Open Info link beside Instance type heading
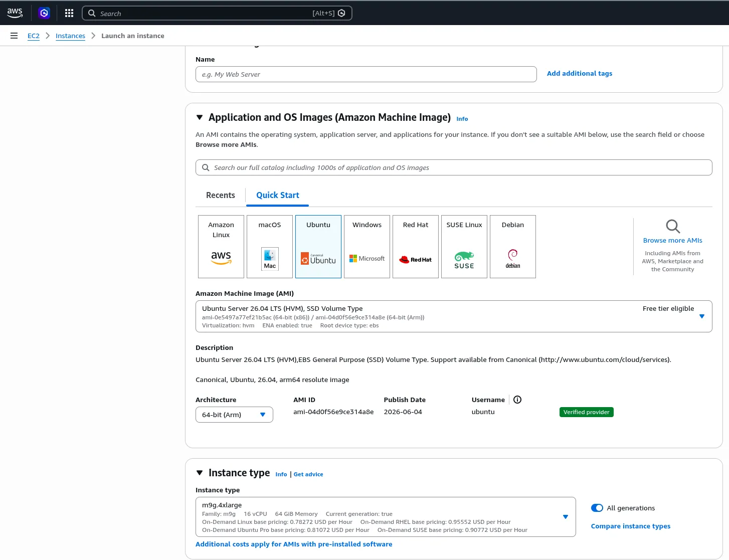 [281, 474]
